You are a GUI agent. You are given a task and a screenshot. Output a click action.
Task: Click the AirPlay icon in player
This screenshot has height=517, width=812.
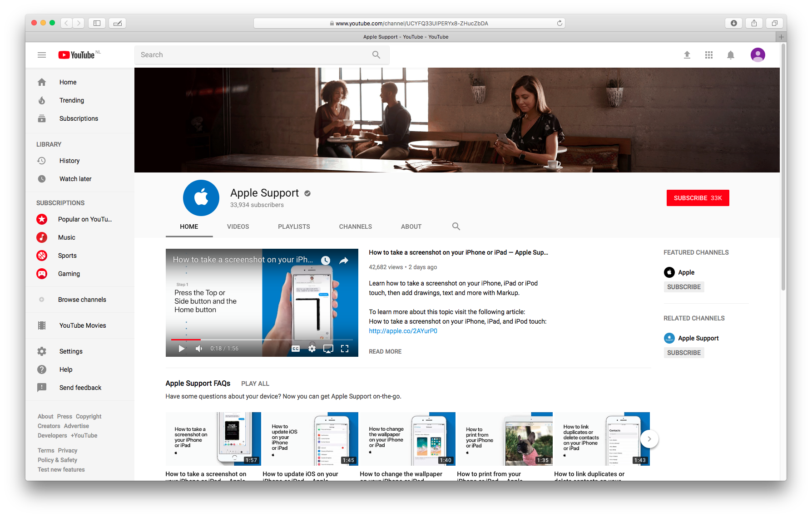pos(328,349)
